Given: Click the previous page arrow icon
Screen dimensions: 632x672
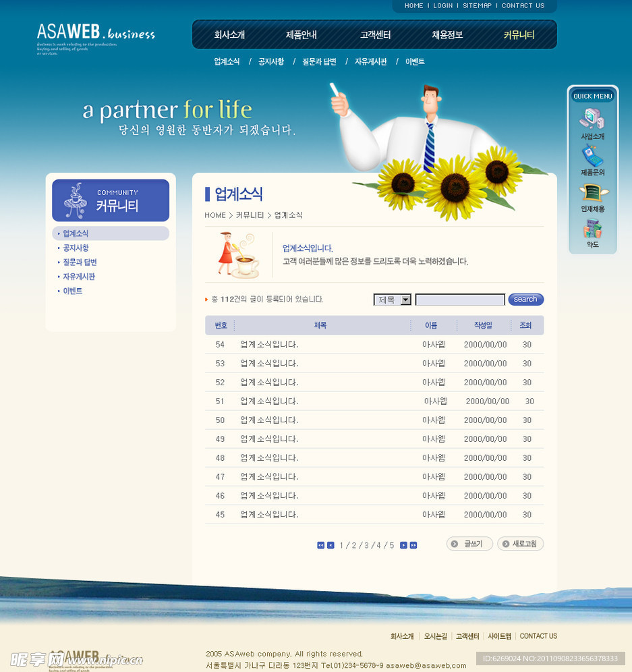Looking at the screenshot, I should (331, 545).
